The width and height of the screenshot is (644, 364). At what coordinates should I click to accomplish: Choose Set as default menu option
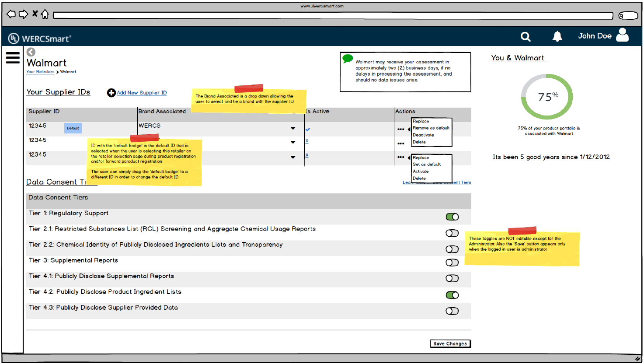coord(427,164)
